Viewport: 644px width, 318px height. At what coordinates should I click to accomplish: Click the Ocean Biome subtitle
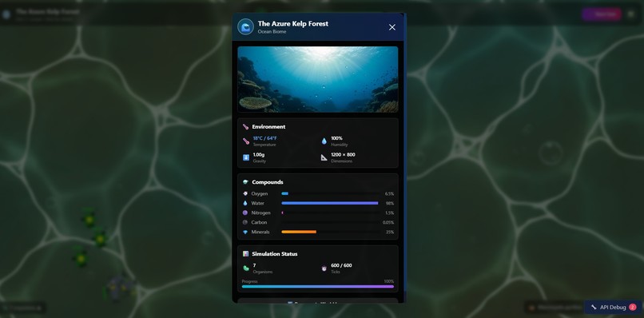272,32
